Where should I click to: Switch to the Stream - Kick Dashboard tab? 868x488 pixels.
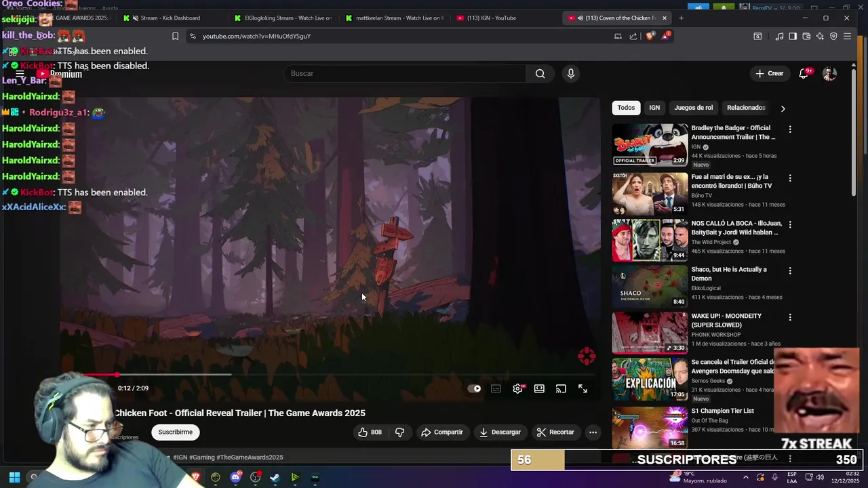[172, 18]
